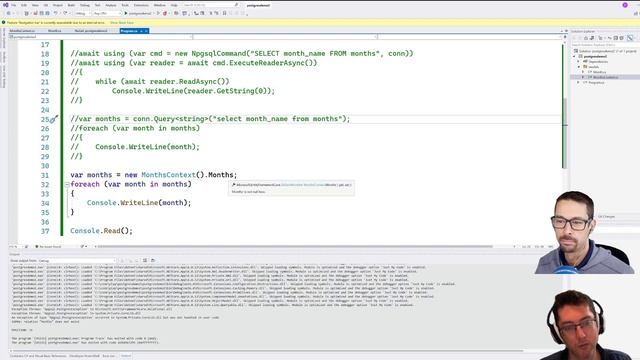Open the Any CPU platform dropdown
The width and height of the screenshot is (640, 360).
pos(107,13)
